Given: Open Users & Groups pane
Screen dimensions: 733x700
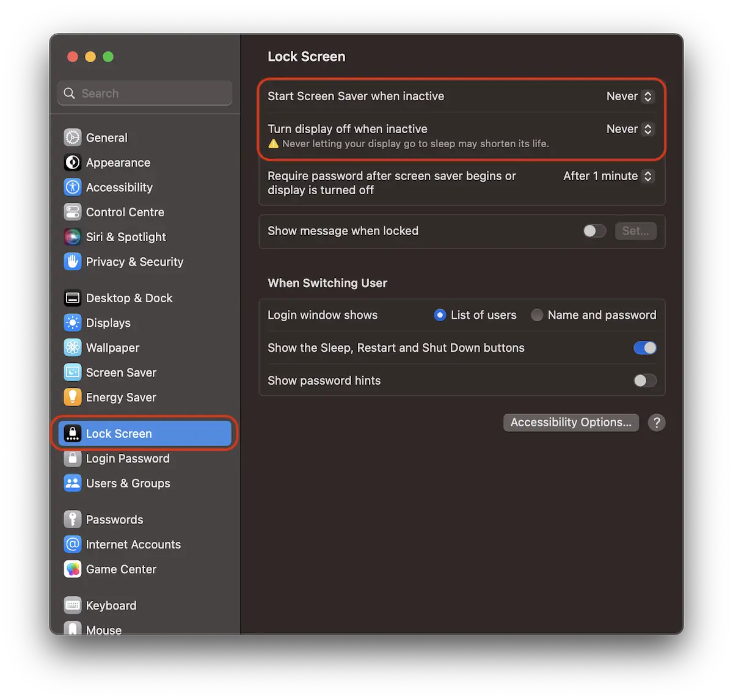Looking at the screenshot, I should (x=145, y=483).
